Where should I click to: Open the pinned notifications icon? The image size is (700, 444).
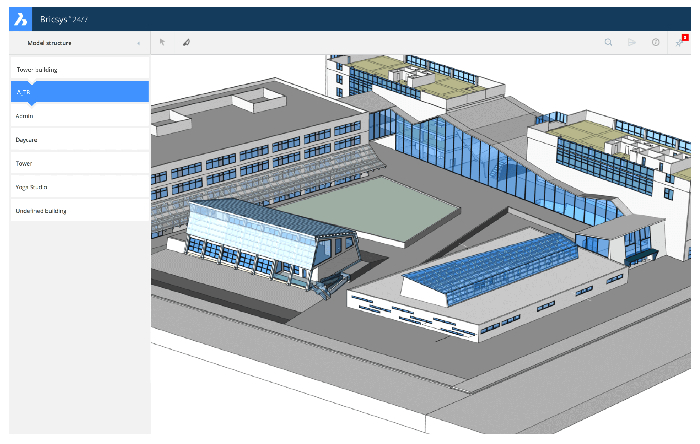pyautogui.click(x=678, y=42)
